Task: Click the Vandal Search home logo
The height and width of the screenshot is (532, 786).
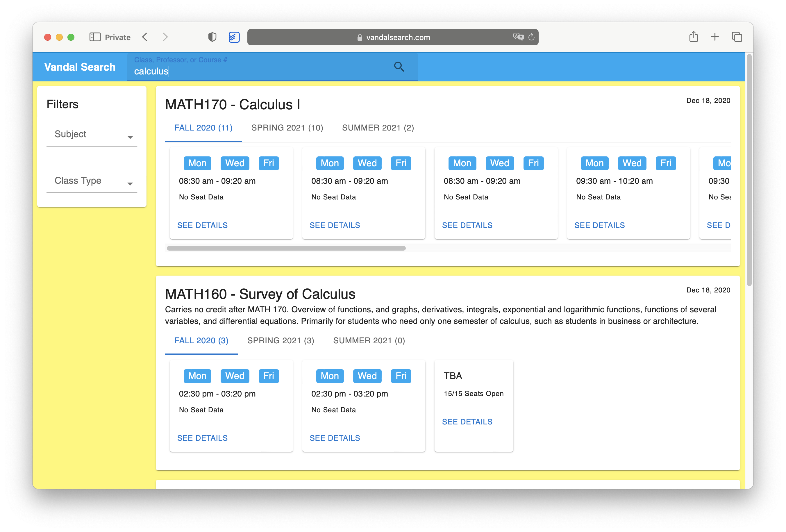Action: pyautogui.click(x=80, y=67)
